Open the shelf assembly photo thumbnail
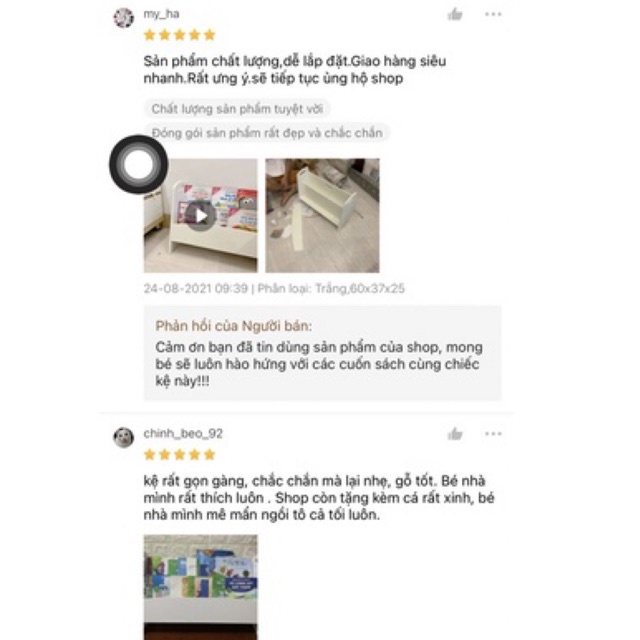This screenshot has width=640, height=640. 322,216
